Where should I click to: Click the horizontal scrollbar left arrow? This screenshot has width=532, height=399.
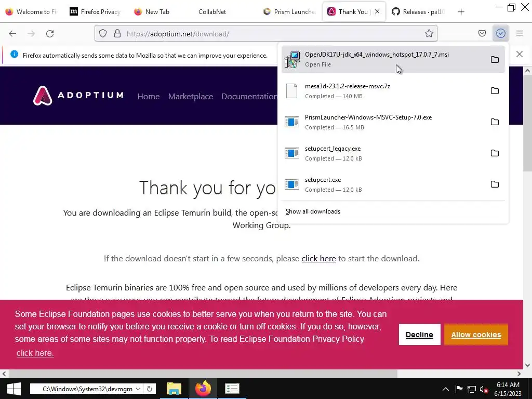pyautogui.click(x=4, y=374)
